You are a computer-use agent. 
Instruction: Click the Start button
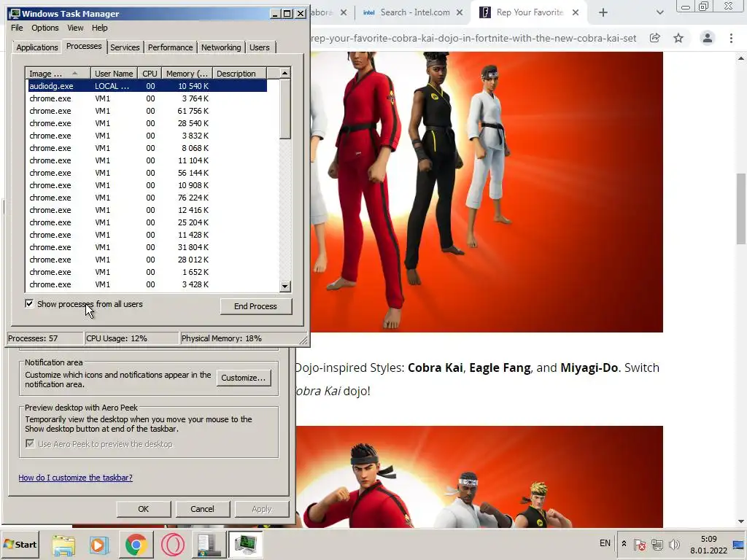(20, 544)
